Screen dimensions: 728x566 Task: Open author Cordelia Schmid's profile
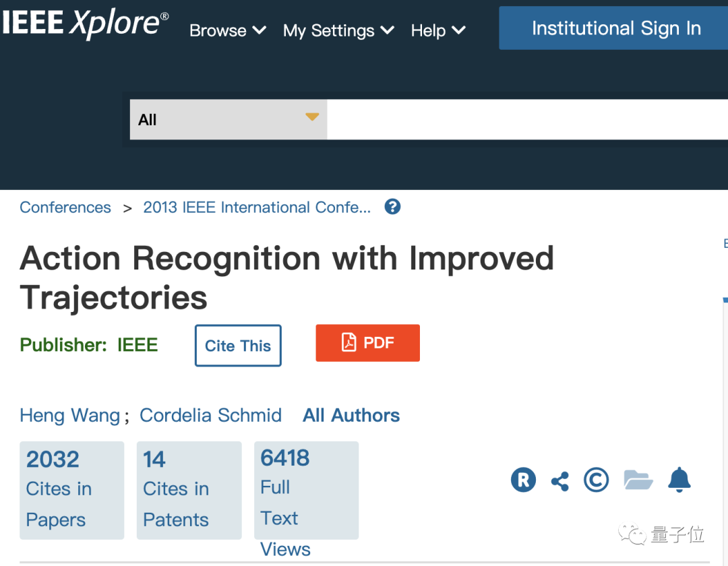click(210, 415)
